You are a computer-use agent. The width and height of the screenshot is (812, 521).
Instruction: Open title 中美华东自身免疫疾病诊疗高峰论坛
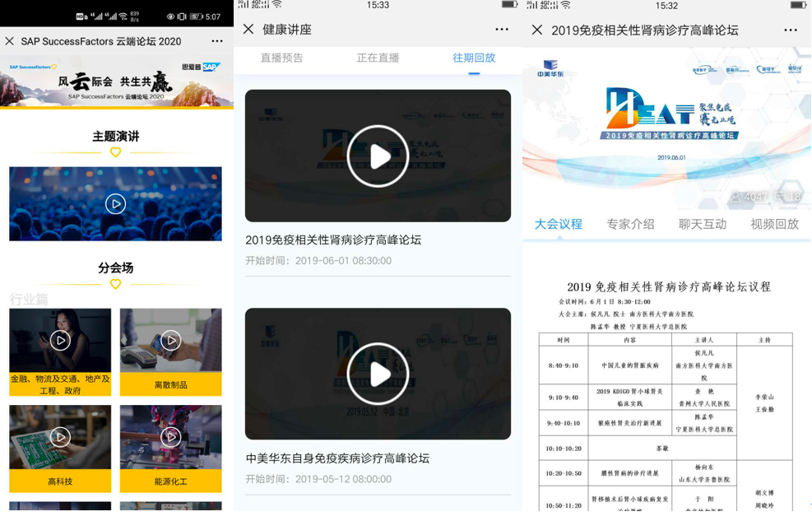click(337, 458)
